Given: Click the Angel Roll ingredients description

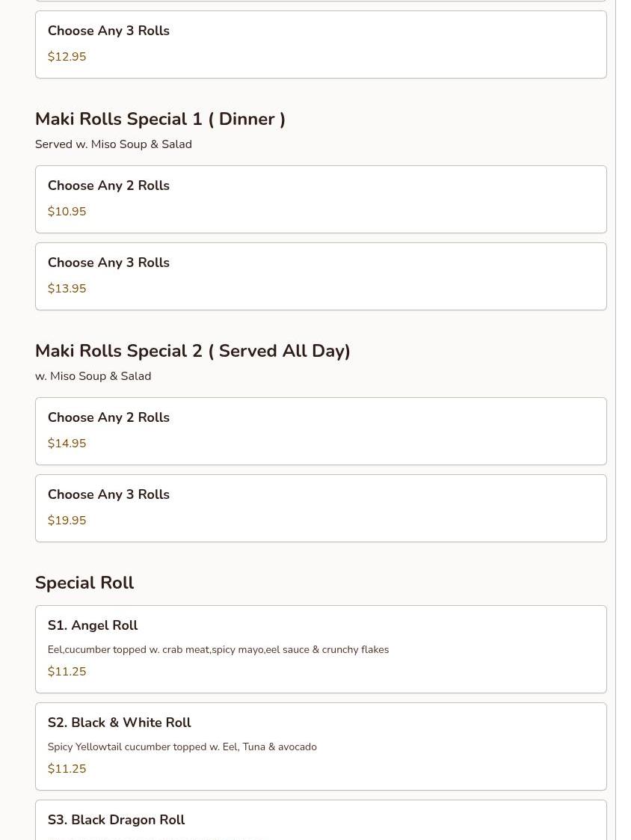Looking at the screenshot, I should pyautogui.click(x=218, y=650).
